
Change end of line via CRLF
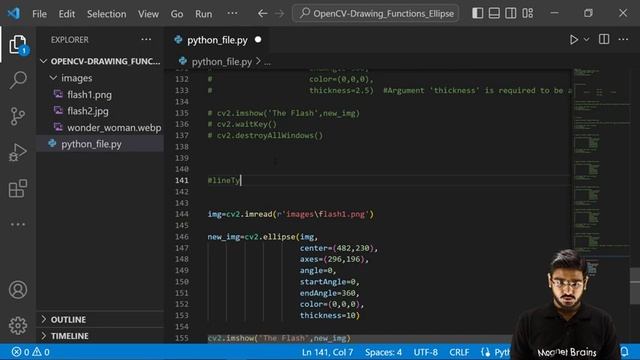tap(459, 352)
